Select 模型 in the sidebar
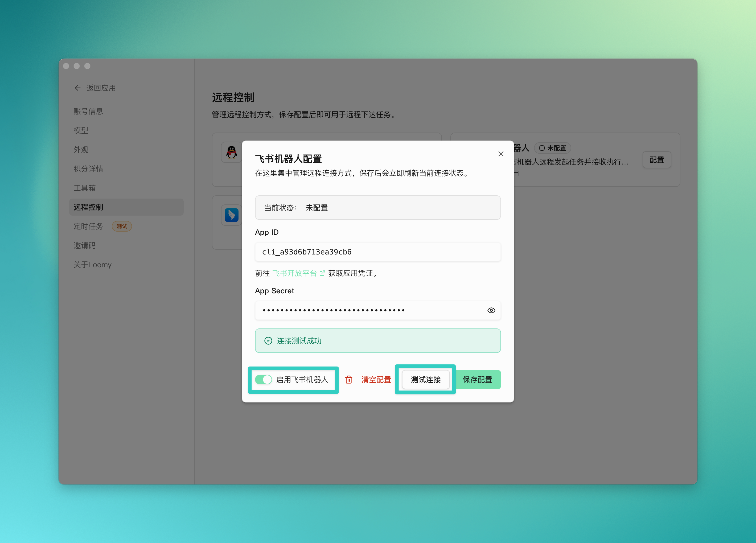Viewport: 756px width, 543px height. click(81, 130)
